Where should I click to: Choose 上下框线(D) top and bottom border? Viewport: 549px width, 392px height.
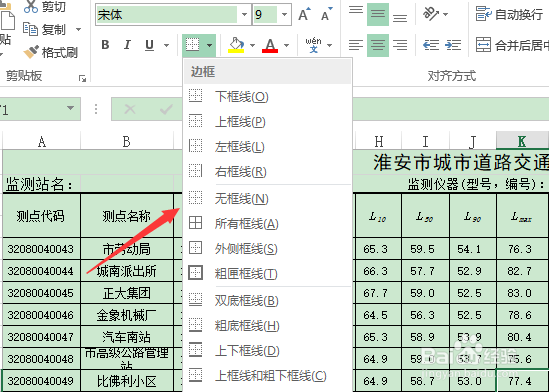(267, 350)
